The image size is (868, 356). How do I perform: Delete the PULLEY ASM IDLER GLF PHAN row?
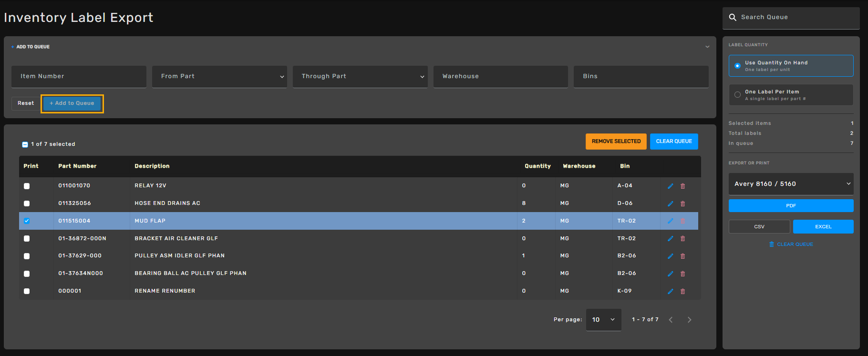tap(682, 256)
